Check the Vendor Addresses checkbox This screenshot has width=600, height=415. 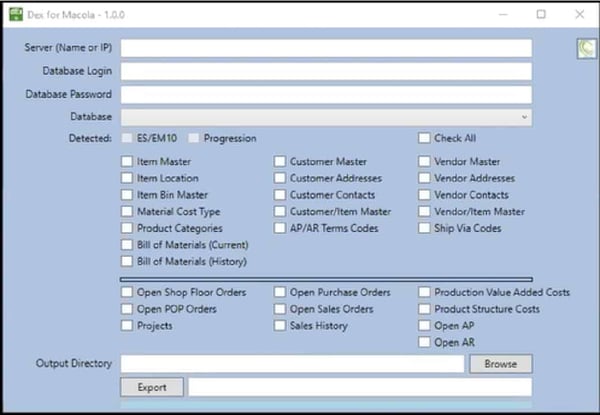[x=424, y=178]
